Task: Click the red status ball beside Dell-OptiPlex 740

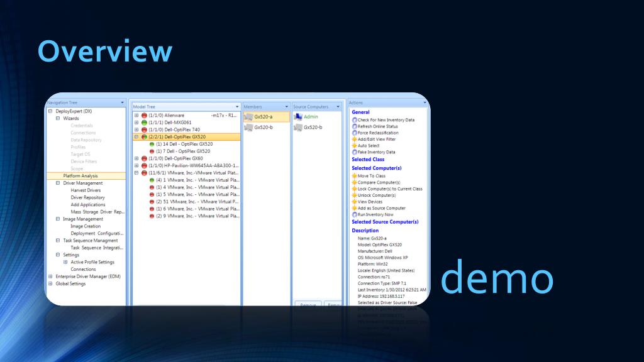Action: coord(144,129)
